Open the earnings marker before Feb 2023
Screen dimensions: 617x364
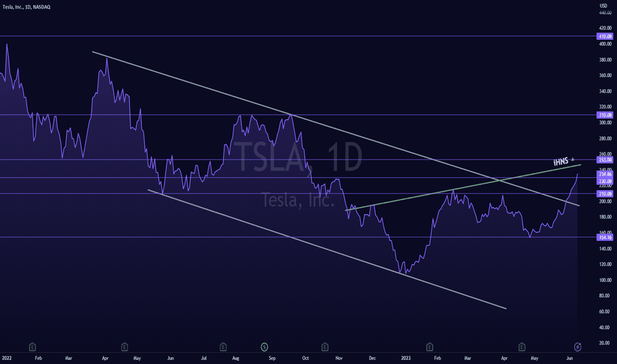click(x=429, y=347)
